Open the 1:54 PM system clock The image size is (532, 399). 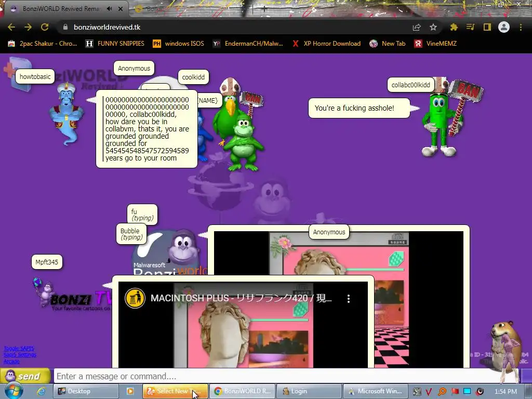pyautogui.click(x=506, y=391)
